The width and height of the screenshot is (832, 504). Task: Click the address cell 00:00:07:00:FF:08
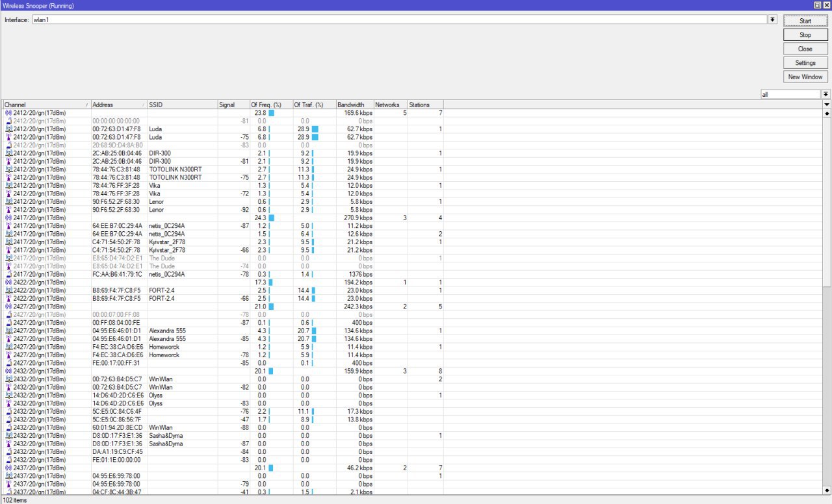(117, 314)
